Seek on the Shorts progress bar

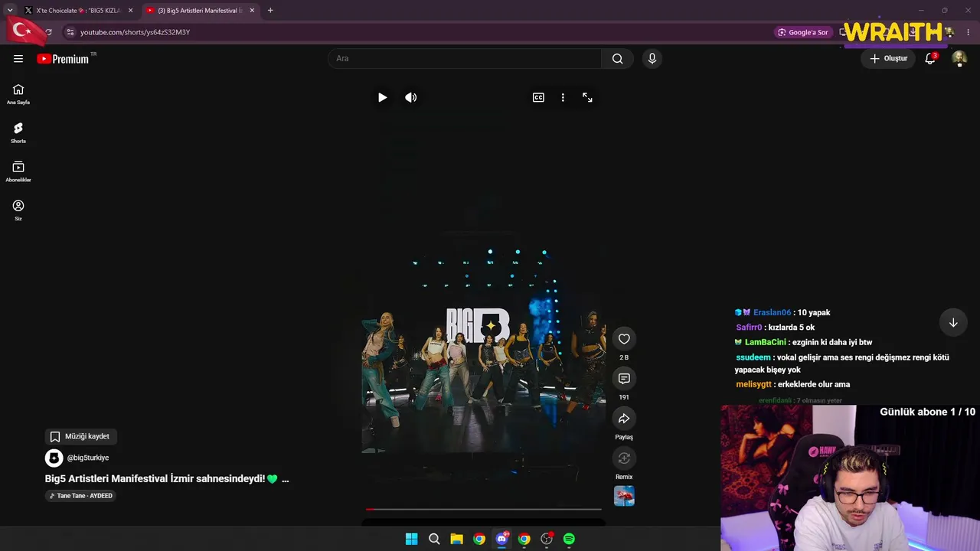coord(483,509)
